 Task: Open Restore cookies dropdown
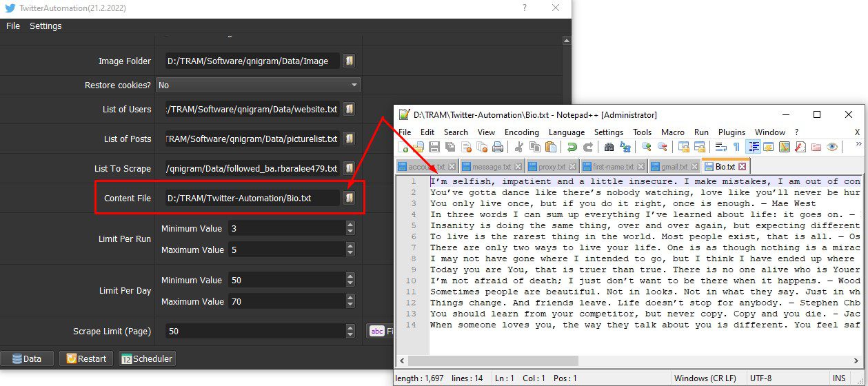point(259,85)
